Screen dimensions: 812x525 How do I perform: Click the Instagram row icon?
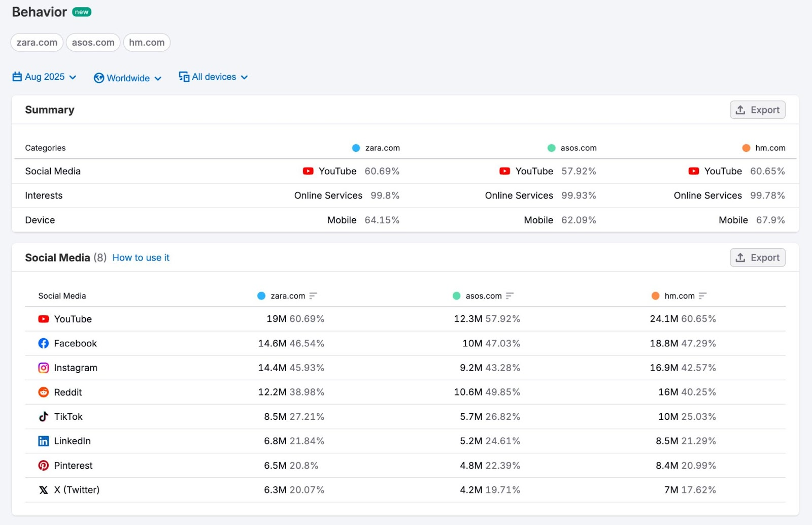(x=43, y=368)
